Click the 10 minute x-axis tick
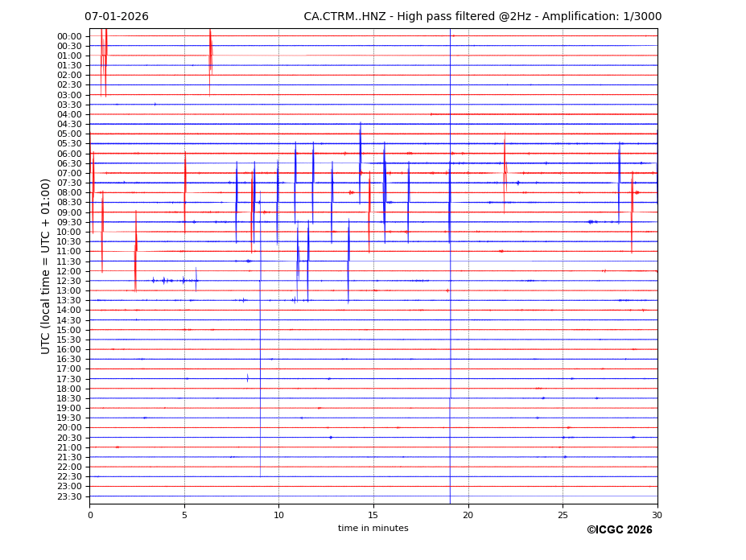Screen dimensions: 746x560 click(279, 515)
